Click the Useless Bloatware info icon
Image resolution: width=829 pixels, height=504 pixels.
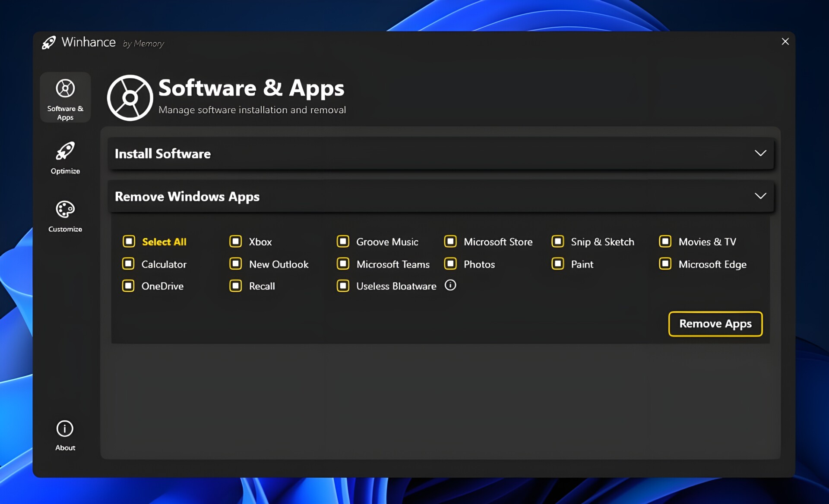[x=450, y=285]
